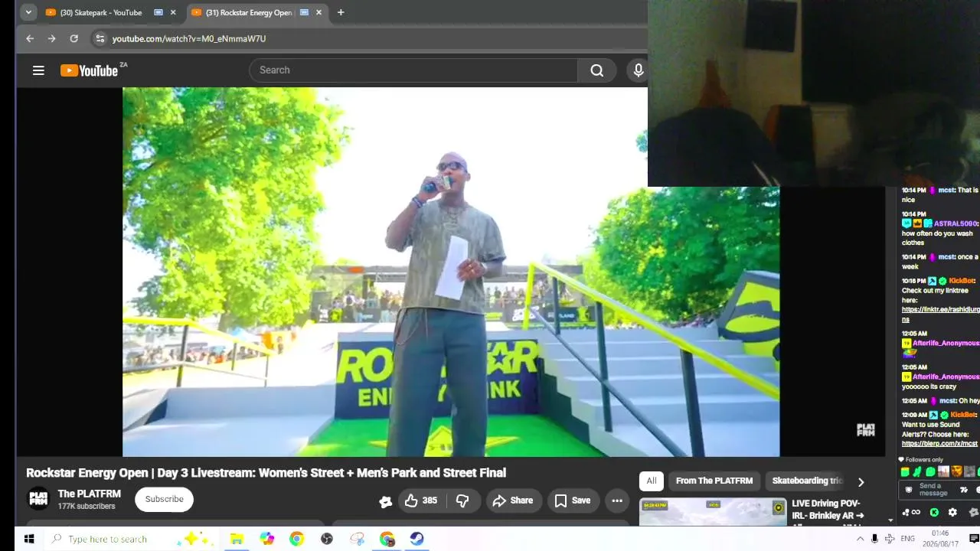
Task: Go forward one page in Chrome
Action: (51, 38)
